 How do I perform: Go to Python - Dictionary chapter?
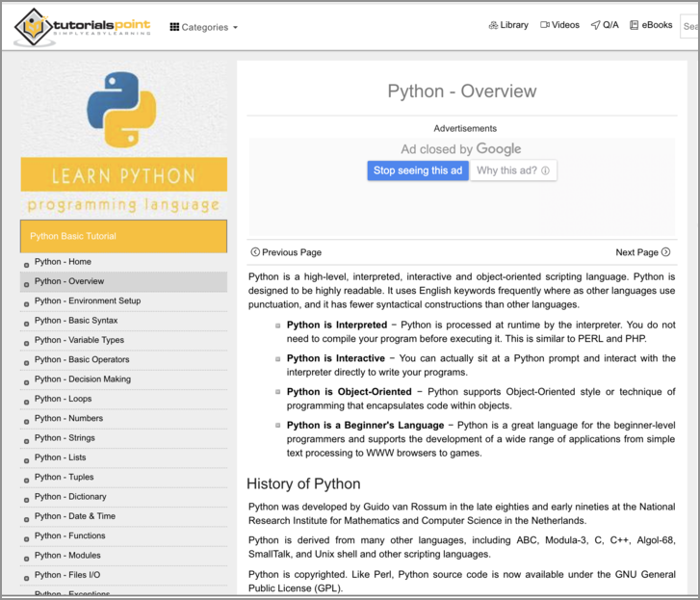coord(70,497)
